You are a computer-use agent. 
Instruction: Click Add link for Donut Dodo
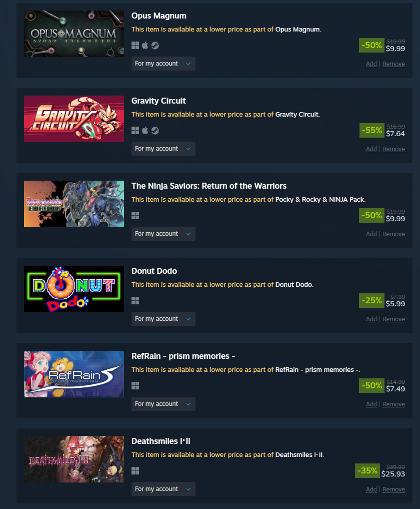click(x=371, y=319)
